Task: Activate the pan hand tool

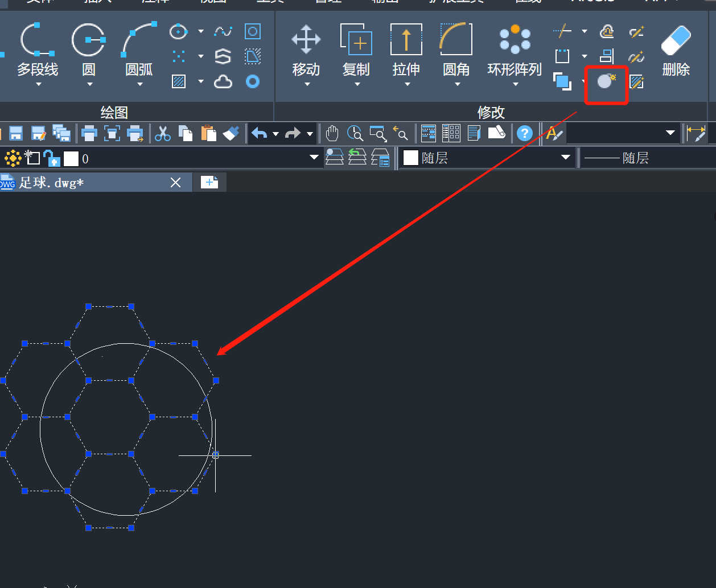Action: (x=332, y=134)
